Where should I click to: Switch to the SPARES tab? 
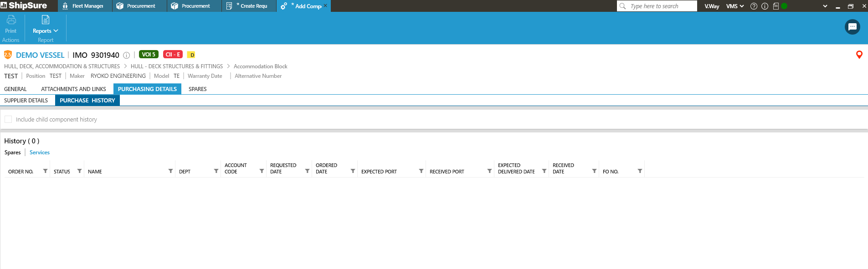(x=197, y=89)
